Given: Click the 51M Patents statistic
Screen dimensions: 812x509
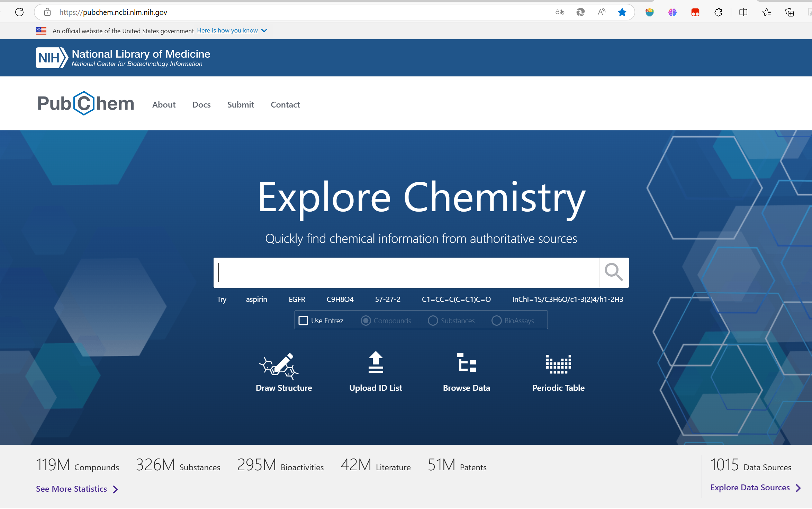Looking at the screenshot, I should click(457, 465).
